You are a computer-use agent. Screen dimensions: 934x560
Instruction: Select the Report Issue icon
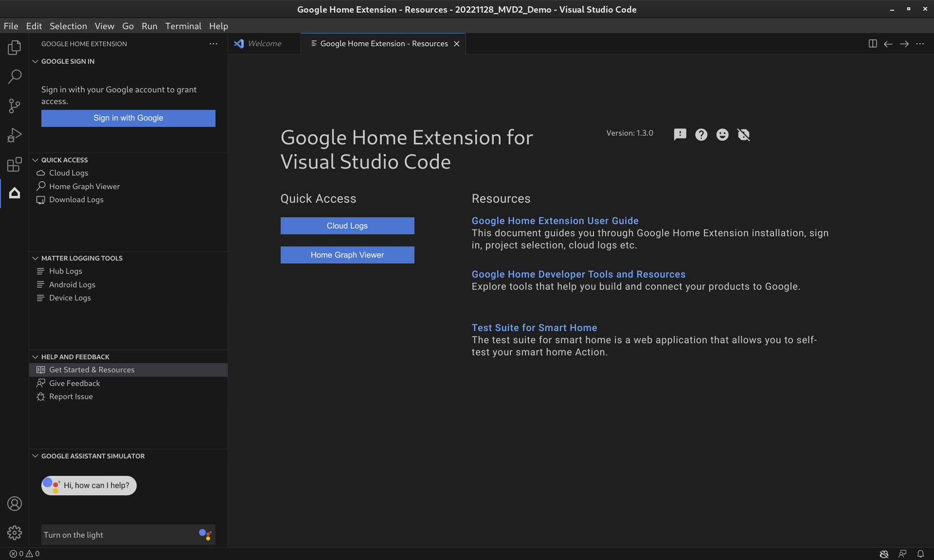(x=40, y=396)
